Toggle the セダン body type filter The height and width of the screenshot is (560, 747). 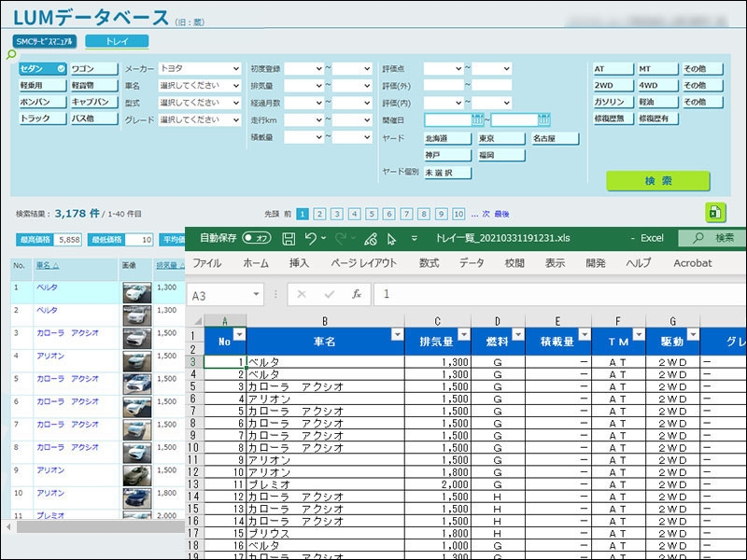click(42, 69)
